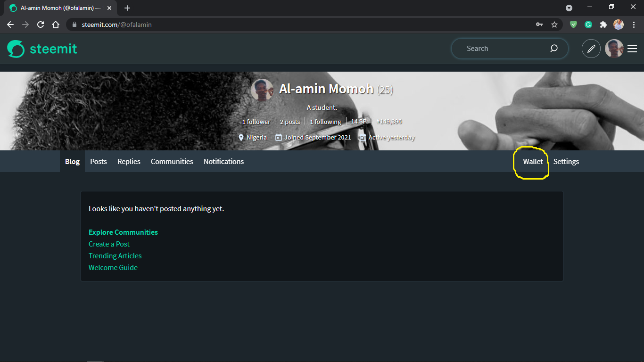Image resolution: width=644 pixels, height=362 pixels.
Task: Switch to the Replies tab
Action: coord(129,161)
